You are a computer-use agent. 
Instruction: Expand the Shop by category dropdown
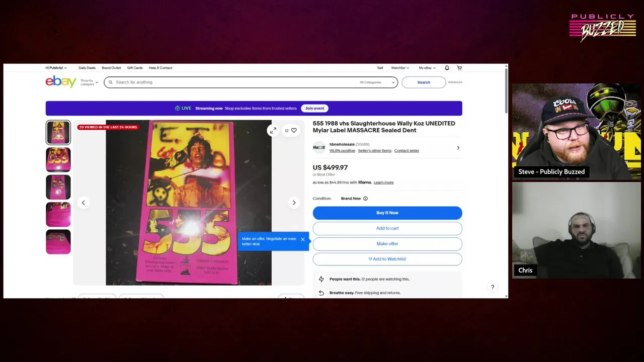89,82
